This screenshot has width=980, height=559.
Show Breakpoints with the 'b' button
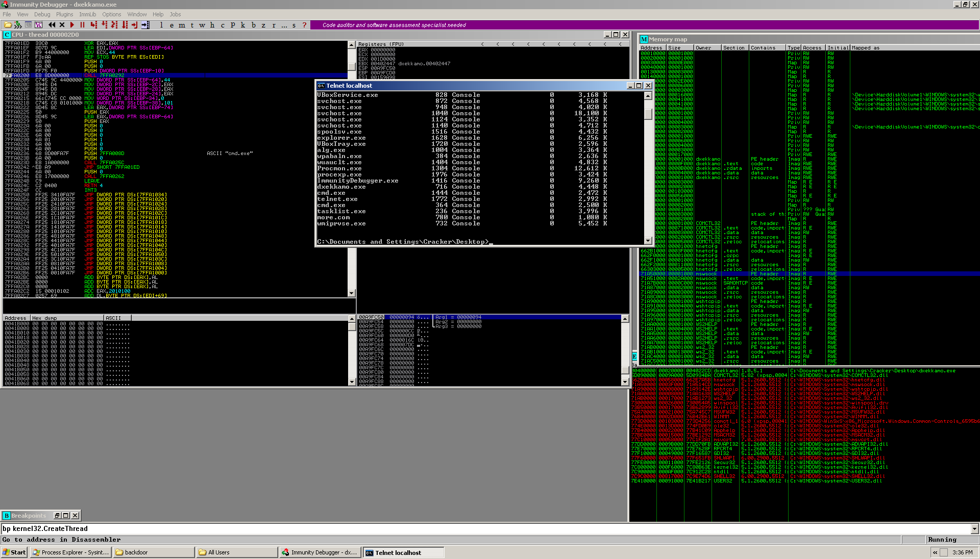(x=253, y=24)
